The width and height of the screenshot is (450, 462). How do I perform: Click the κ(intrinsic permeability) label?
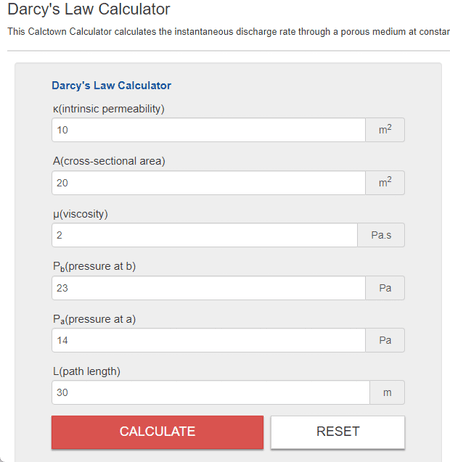pos(109,109)
